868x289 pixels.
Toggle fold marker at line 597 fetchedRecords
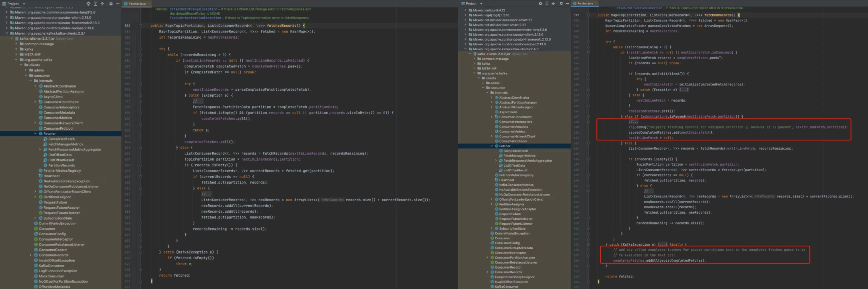click(589, 15)
